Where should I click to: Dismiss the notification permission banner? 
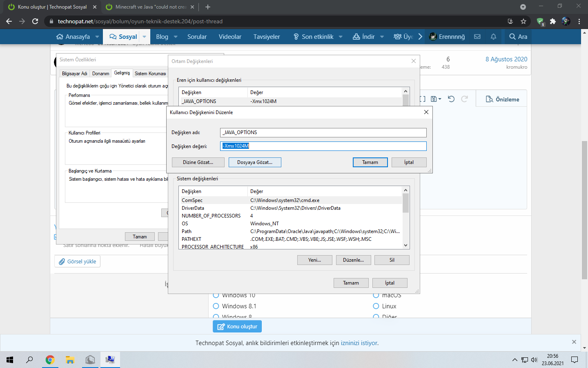tap(574, 342)
